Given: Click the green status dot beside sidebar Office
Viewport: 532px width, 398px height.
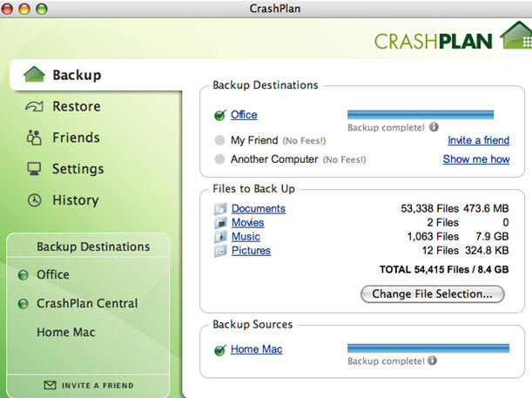Looking at the screenshot, I should point(23,275).
